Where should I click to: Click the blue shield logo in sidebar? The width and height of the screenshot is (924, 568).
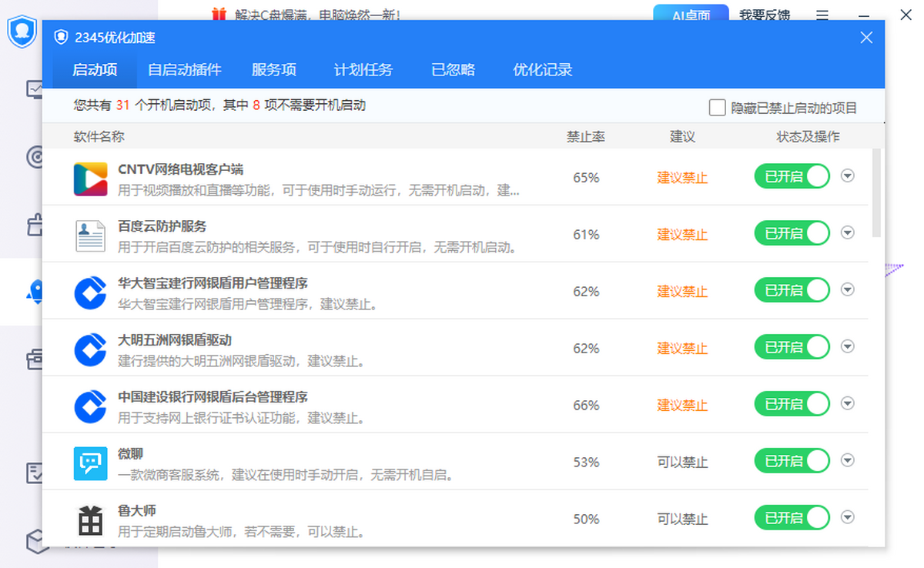point(22,31)
